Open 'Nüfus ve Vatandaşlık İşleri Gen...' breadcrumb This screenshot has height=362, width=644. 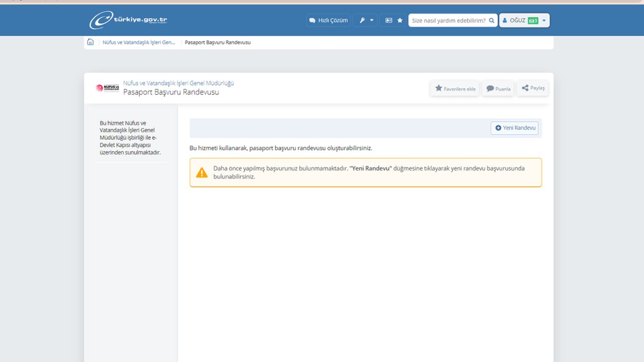point(139,42)
